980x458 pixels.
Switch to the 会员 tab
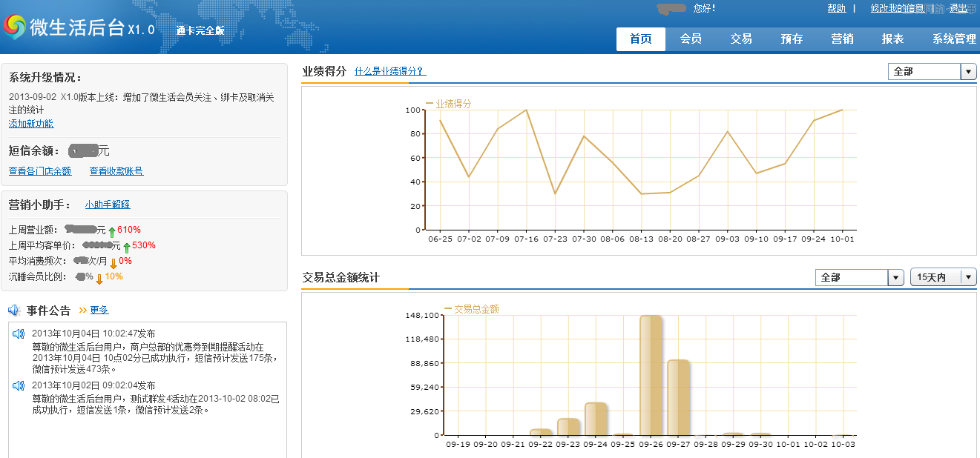click(x=691, y=39)
